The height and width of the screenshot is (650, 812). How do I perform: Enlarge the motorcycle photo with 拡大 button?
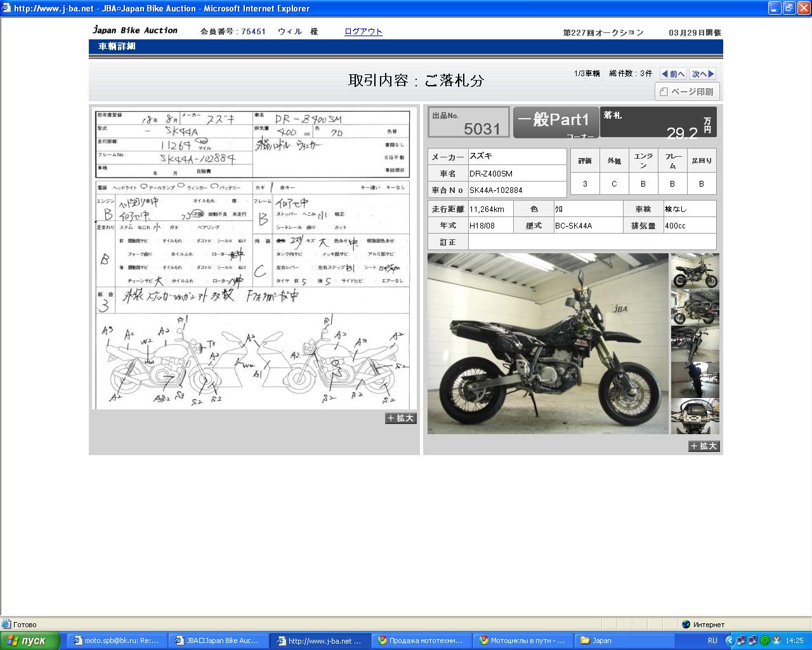click(704, 446)
